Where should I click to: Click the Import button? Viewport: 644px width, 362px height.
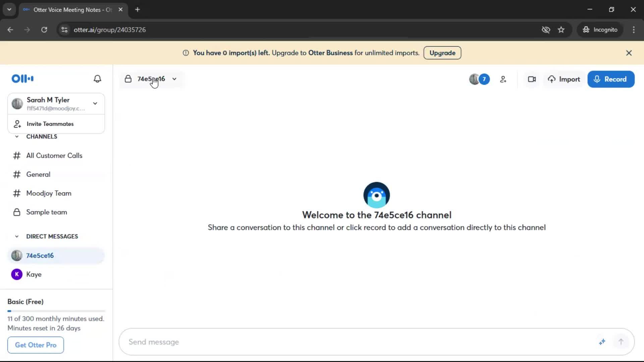point(564,79)
